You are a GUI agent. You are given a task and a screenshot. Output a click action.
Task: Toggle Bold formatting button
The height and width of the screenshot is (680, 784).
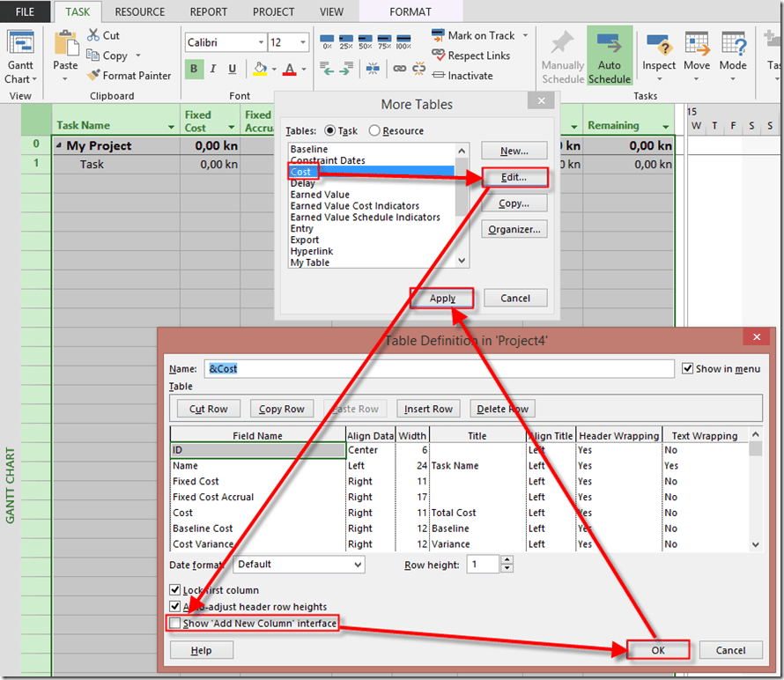click(194, 70)
